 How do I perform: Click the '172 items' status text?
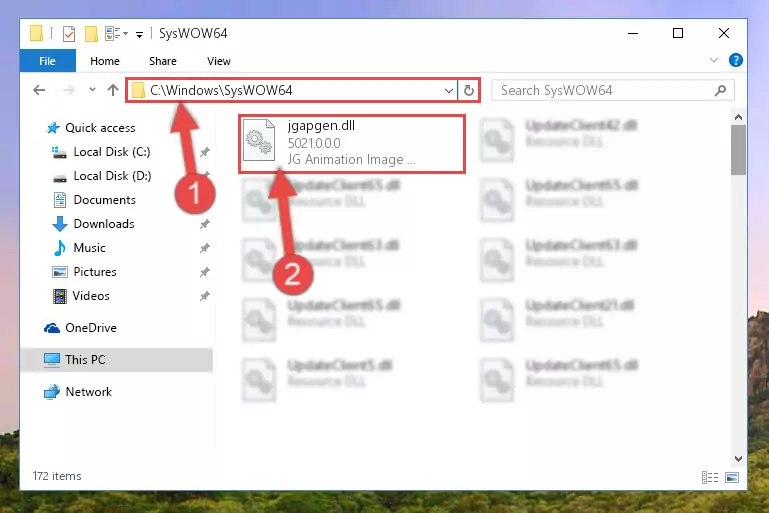point(57,476)
